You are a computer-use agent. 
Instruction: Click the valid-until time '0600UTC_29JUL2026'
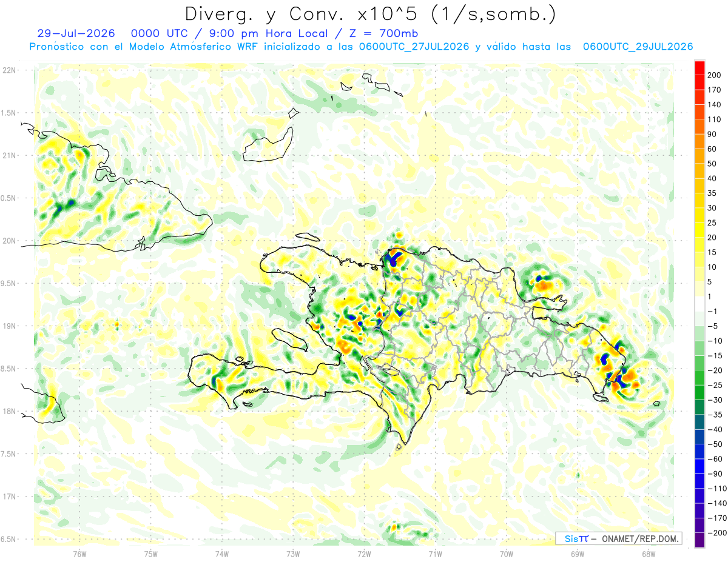[637, 47]
